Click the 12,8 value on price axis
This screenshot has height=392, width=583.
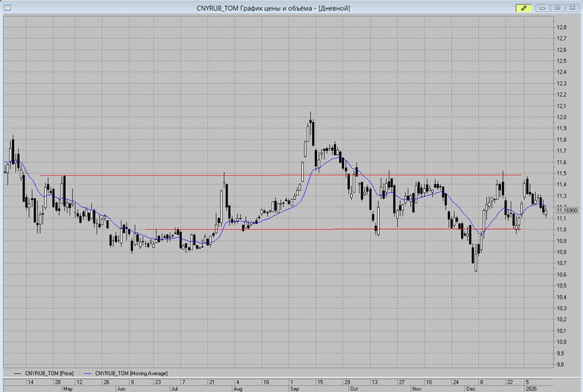(x=561, y=27)
